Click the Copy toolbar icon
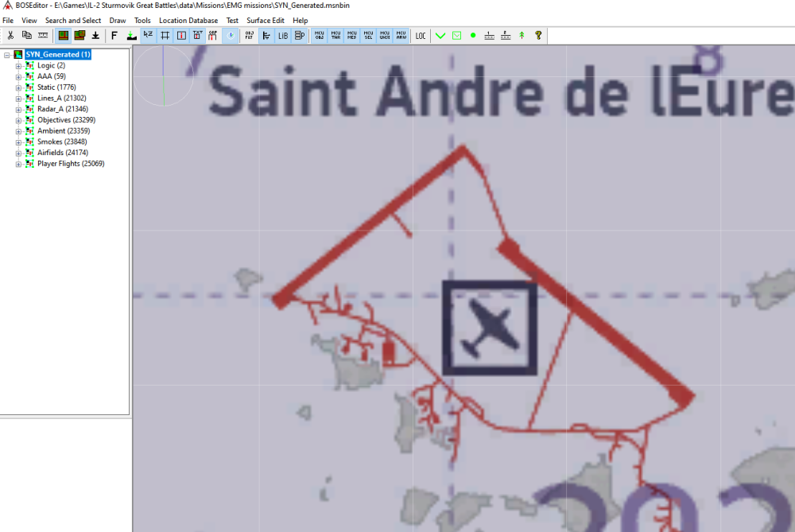The width and height of the screenshot is (795, 532). [x=27, y=36]
